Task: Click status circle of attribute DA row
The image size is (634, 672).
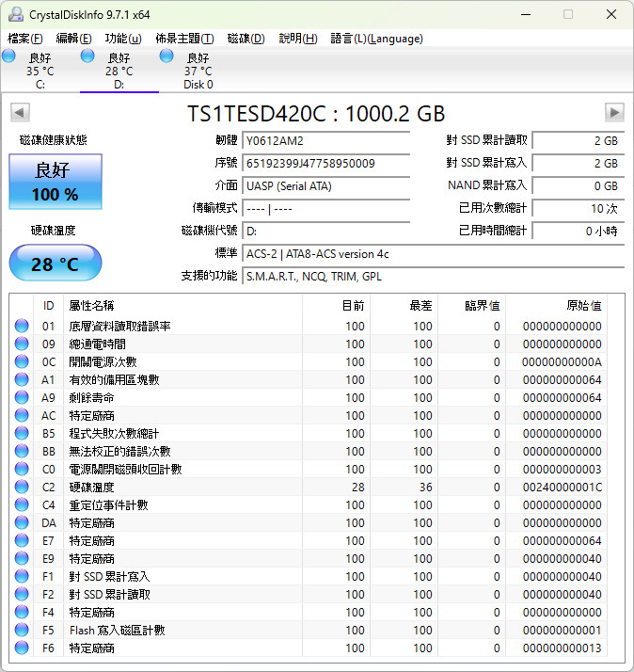Action: point(22,522)
